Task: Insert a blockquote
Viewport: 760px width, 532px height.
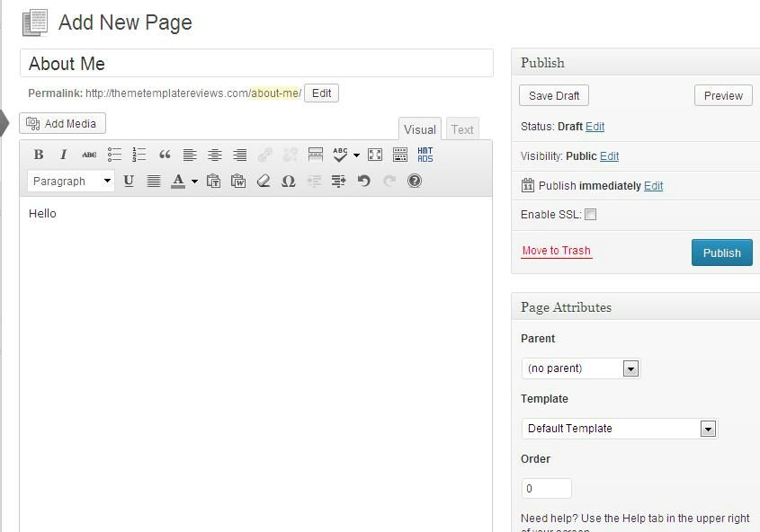Action: [165, 155]
